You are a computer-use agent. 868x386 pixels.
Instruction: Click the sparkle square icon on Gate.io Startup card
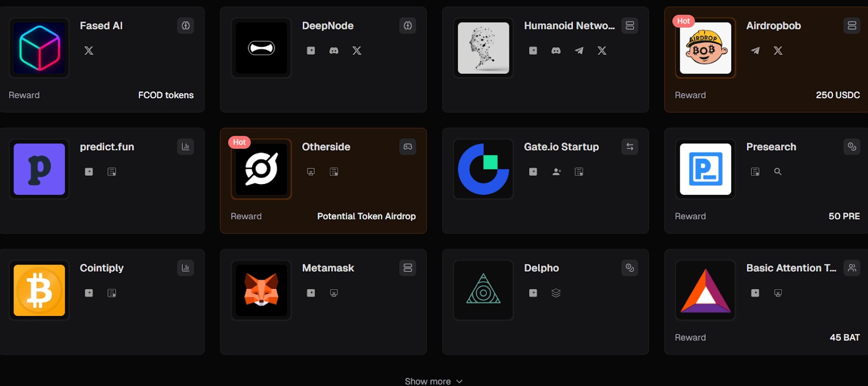pos(533,172)
